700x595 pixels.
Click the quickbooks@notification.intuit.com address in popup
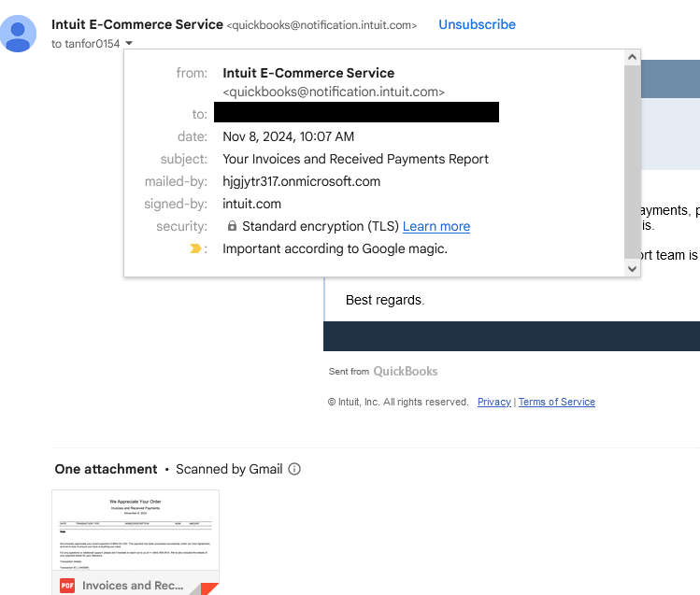[334, 92]
